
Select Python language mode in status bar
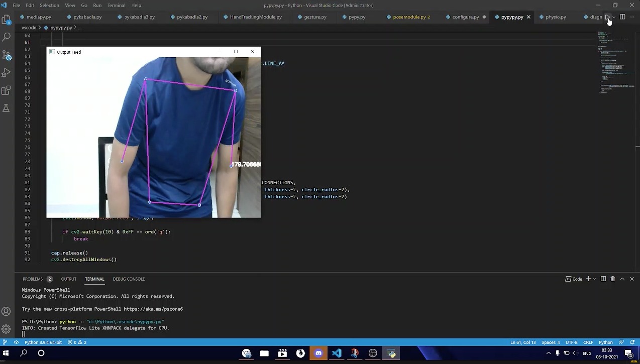605,342
